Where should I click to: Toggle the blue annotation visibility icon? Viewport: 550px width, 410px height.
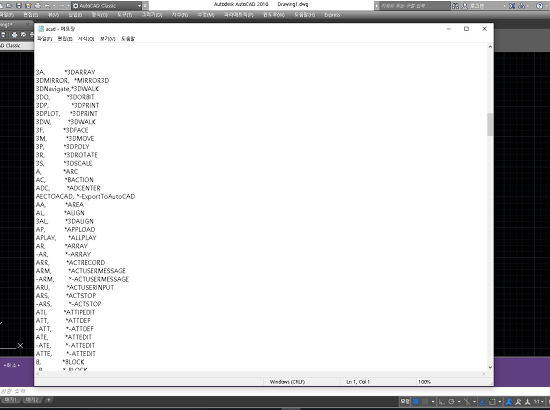508,402
